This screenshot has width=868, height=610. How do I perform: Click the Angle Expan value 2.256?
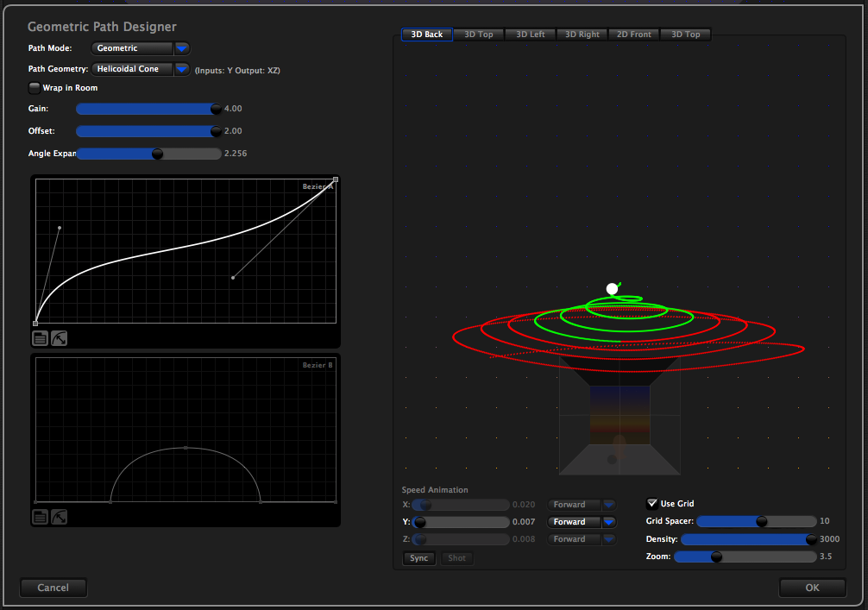pyautogui.click(x=236, y=154)
